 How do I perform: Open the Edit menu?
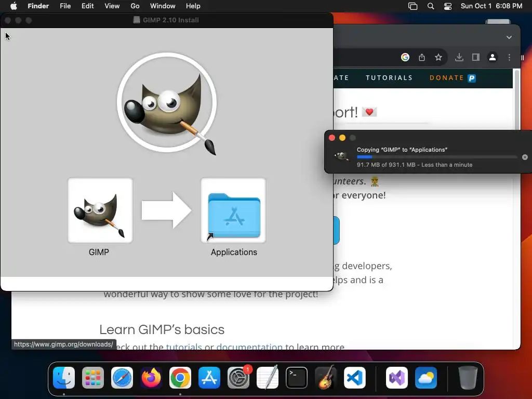pos(87,6)
